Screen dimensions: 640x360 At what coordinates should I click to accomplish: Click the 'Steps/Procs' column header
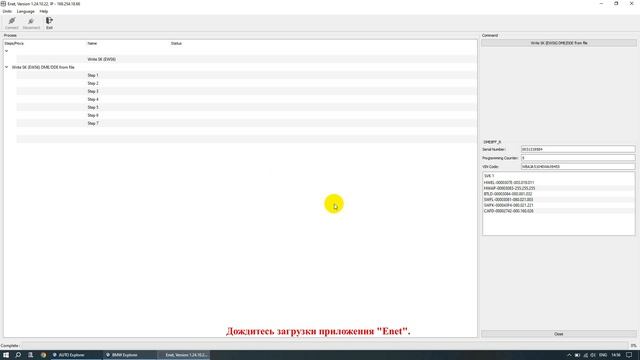click(x=14, y=43)
